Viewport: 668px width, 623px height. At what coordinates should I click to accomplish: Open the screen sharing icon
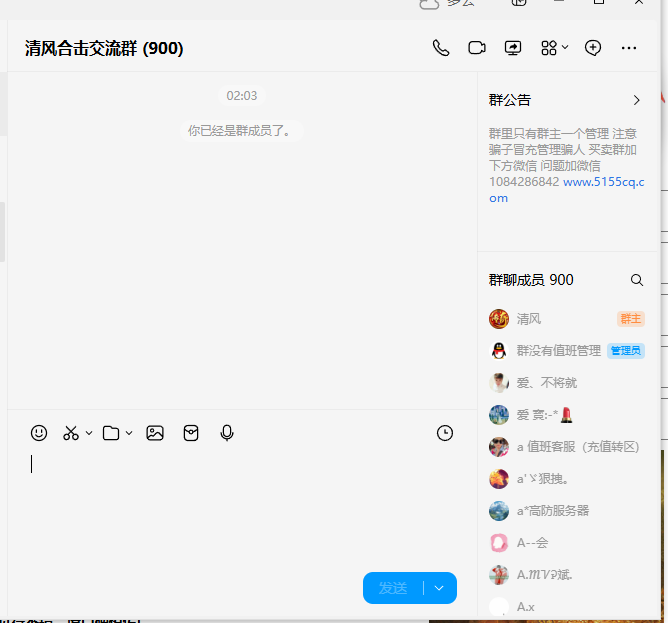[x=513, y=48]
